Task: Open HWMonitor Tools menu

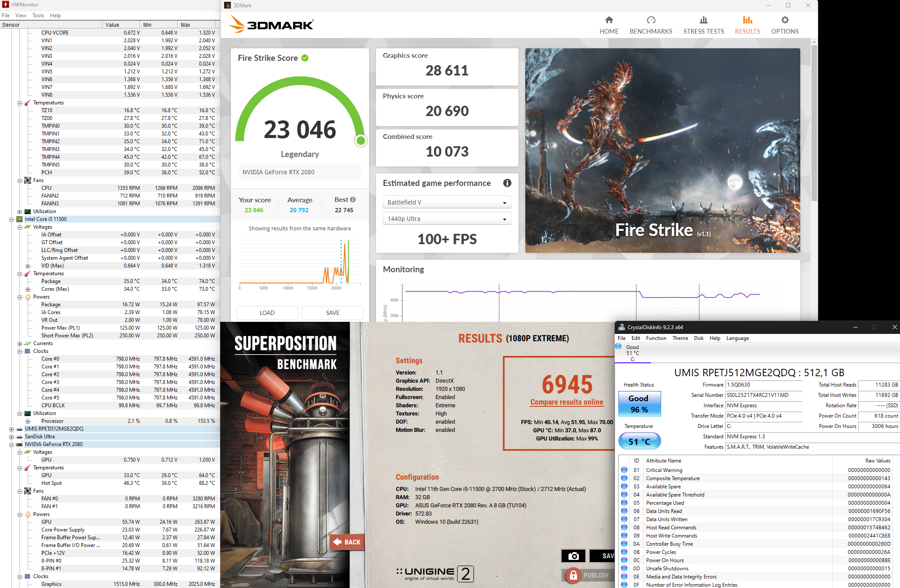Action: [x=38, y=15]
